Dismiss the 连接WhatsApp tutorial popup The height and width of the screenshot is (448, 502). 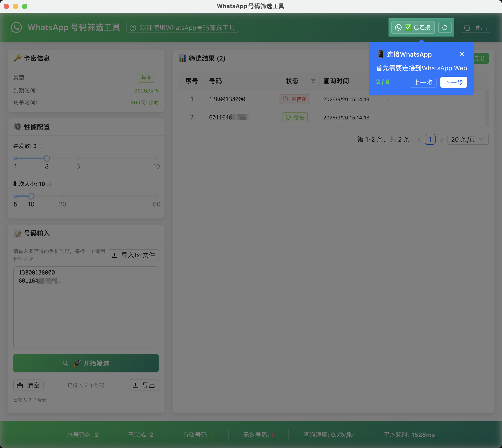[x=462, y=54]
